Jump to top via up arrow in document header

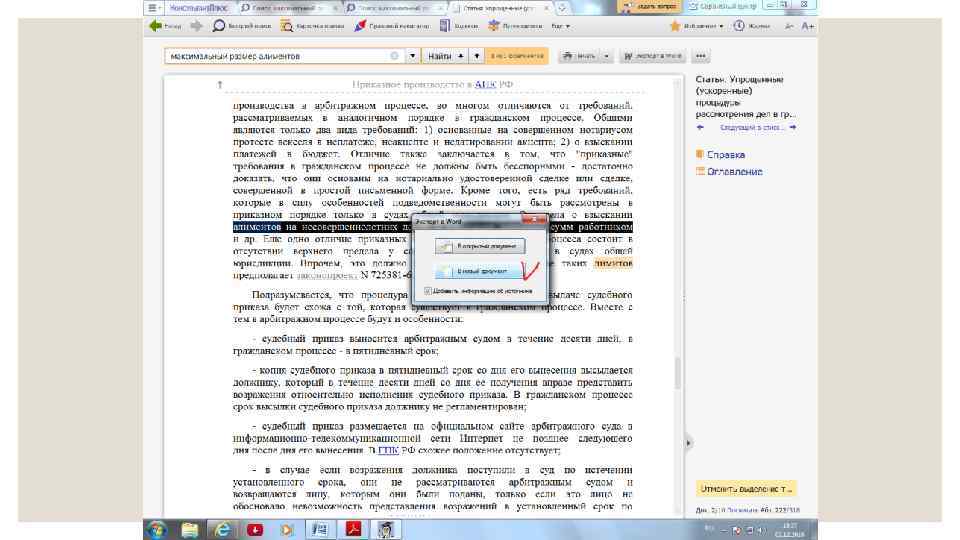coord(219,84)
